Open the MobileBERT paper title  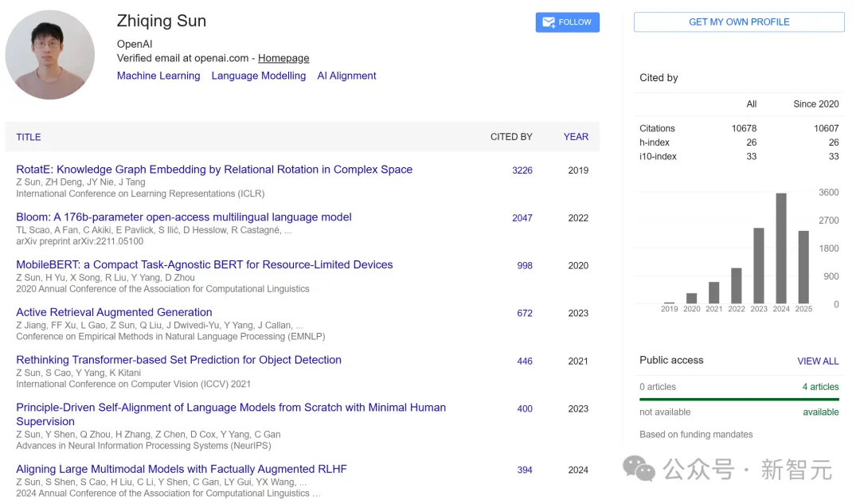tap(205, 265)
